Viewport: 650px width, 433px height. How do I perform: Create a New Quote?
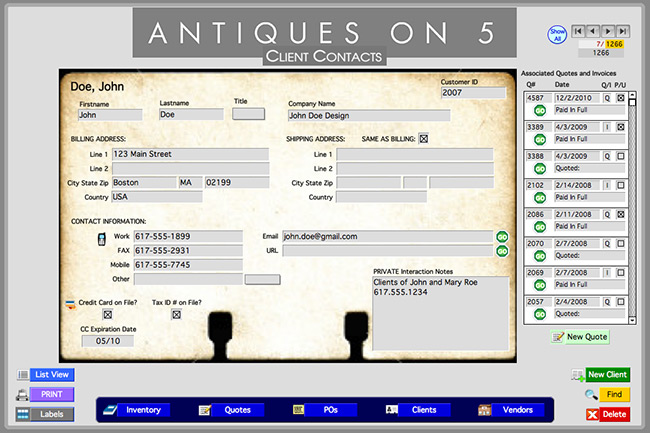580,337
